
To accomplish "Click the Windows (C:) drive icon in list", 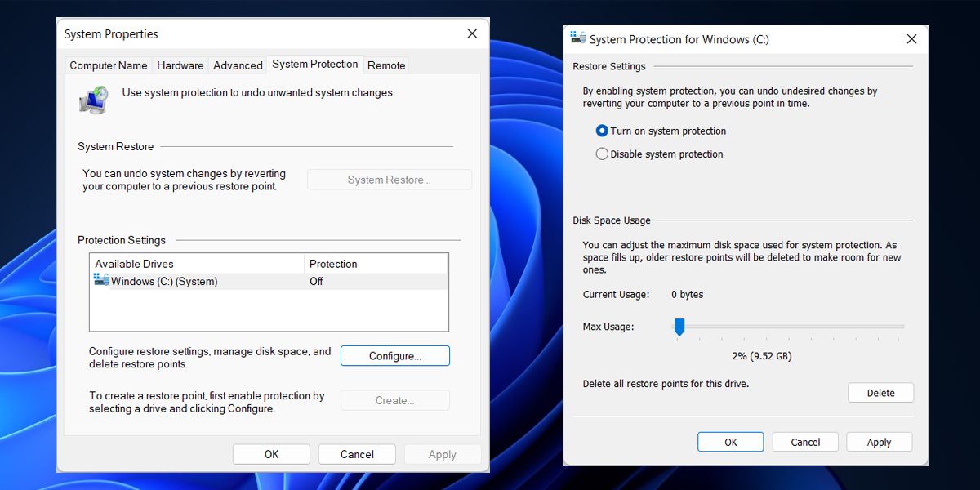I will (x=100, y=280).
